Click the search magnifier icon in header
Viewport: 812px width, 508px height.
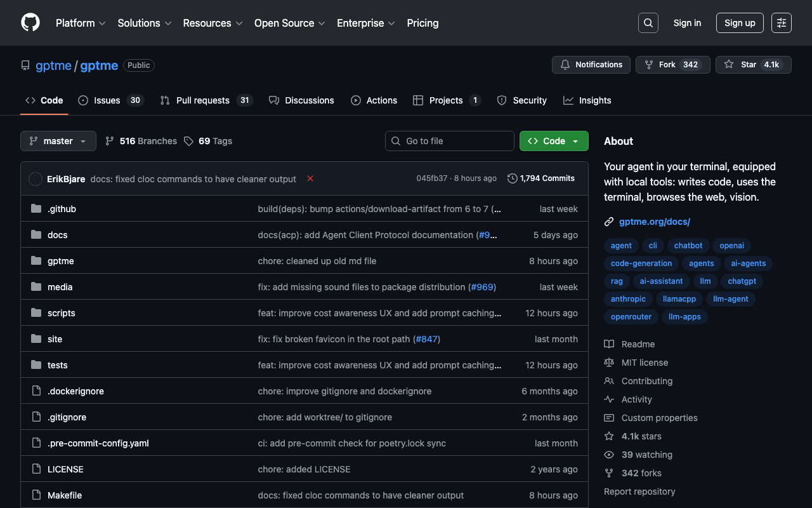tap(648, 23)
